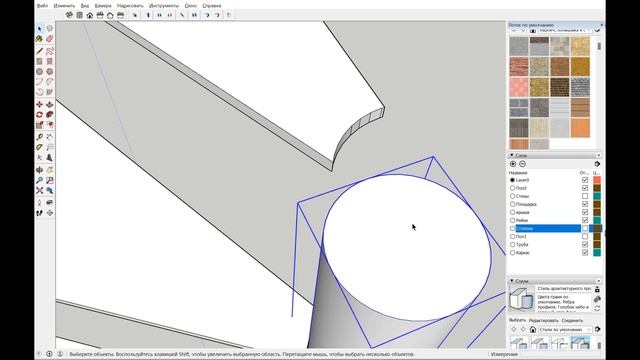Choose the Make Component tool
The width and height of the screenshot is (640, 360).
(49, 29)
